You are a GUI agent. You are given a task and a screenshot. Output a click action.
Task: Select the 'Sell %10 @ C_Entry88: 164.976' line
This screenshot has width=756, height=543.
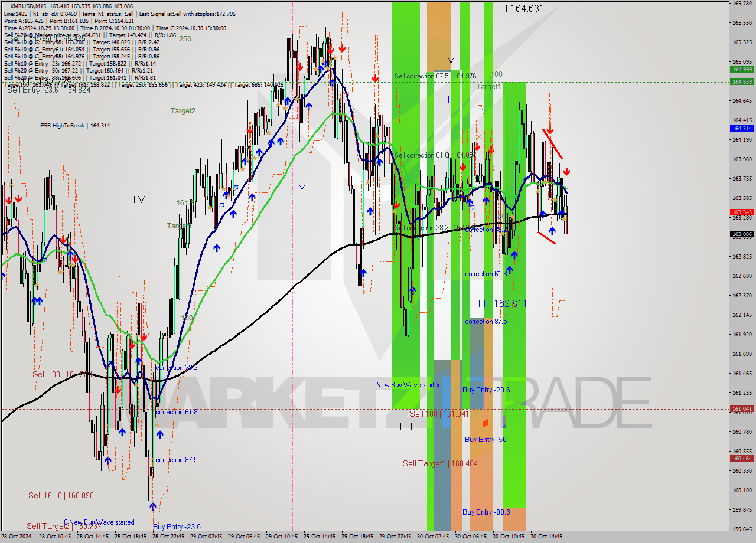(44, 56)
